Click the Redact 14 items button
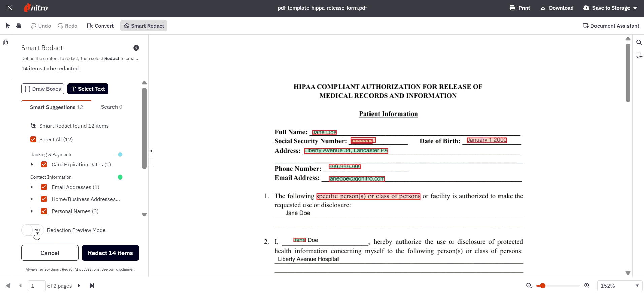Viewport: 644px width, 293px height. point(110,253)
